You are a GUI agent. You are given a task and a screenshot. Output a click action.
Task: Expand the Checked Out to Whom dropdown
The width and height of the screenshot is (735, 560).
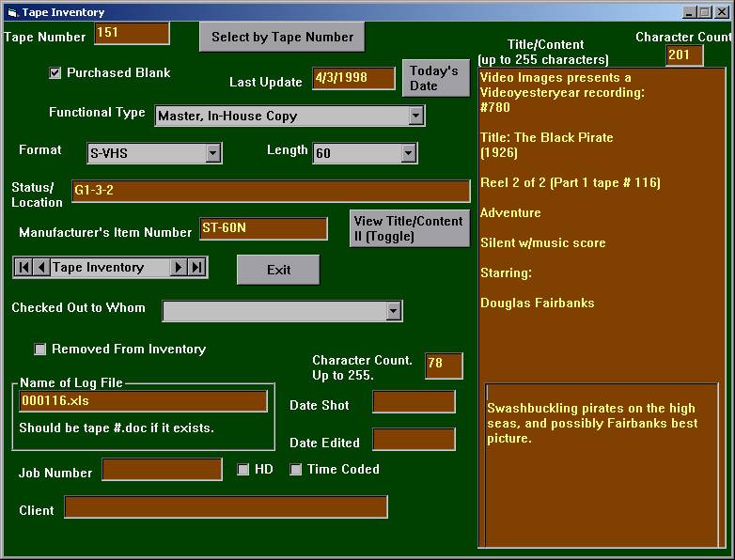394,311
